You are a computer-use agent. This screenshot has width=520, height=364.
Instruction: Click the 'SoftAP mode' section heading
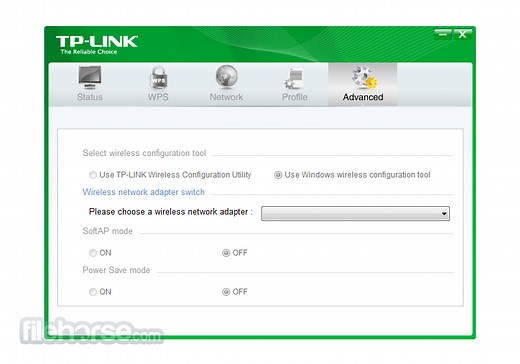point(107,231)
